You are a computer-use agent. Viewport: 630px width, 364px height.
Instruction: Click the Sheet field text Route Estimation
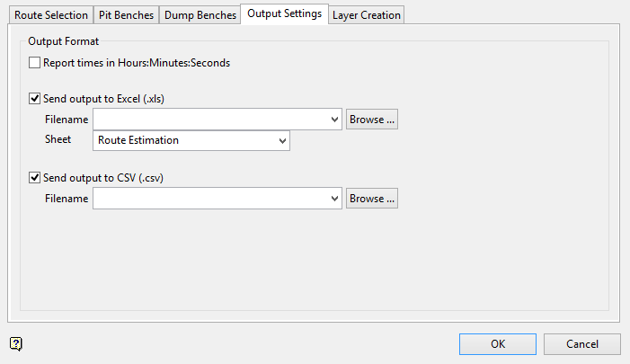[x=139, y=141]
